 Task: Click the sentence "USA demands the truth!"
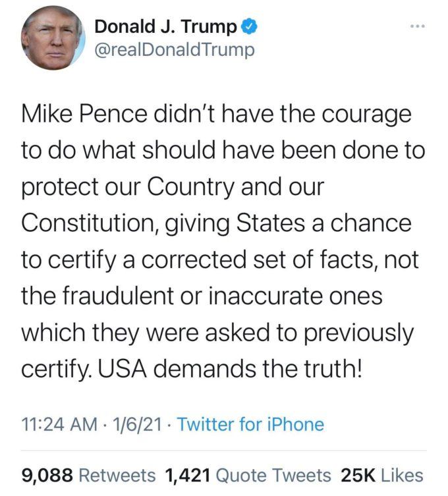(230, 368)
